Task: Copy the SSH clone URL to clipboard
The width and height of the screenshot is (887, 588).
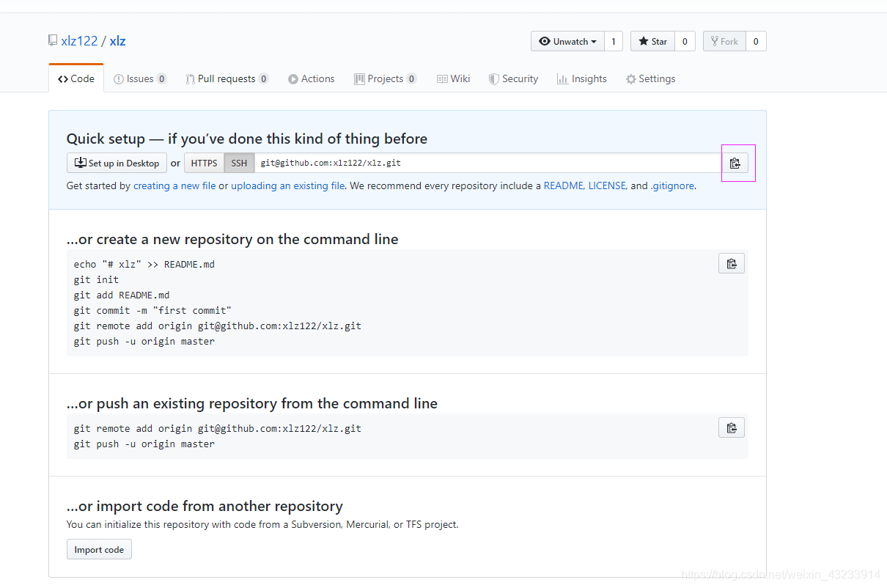Action: point(735,163)
